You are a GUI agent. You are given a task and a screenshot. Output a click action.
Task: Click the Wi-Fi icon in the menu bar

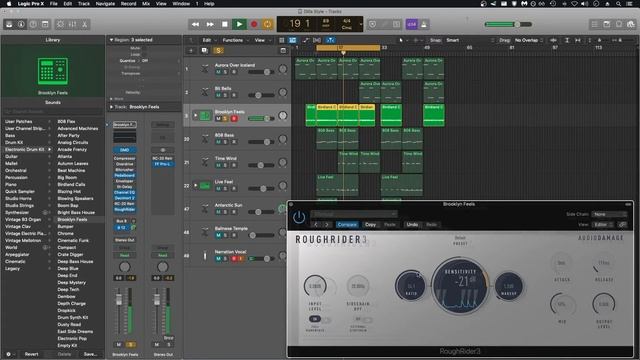click(574, 4)
